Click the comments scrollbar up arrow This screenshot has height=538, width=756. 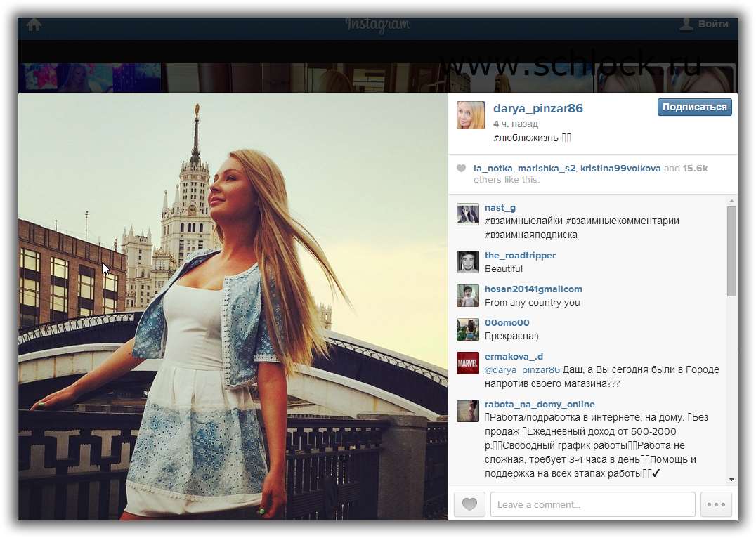[732, 201]
